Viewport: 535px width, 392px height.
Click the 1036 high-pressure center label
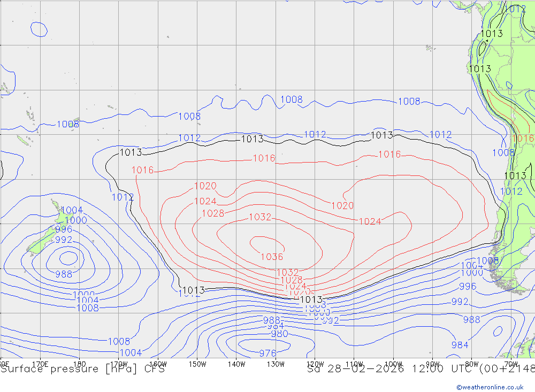[x=272, y=257]
